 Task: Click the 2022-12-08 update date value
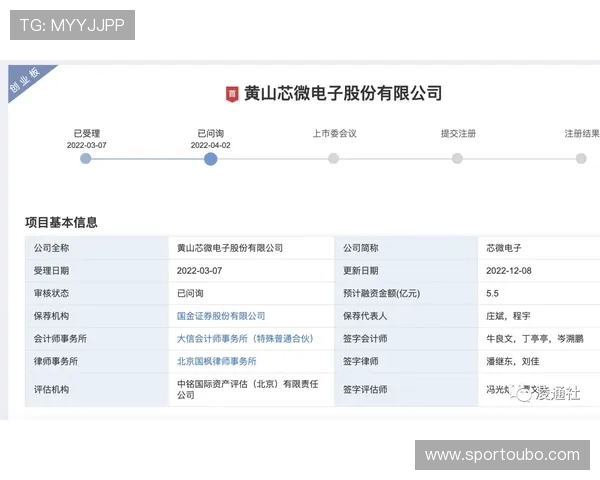pyautogui.click(x=509, y=271)
